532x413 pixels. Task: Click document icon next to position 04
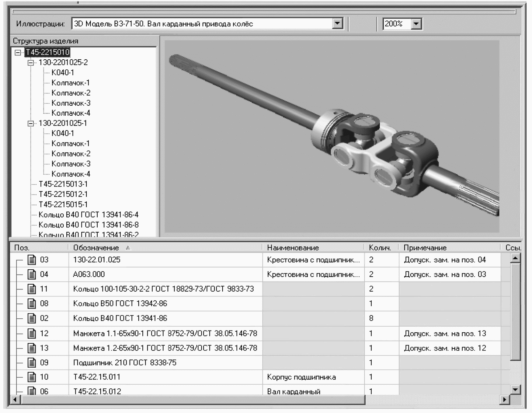point(32,274)
